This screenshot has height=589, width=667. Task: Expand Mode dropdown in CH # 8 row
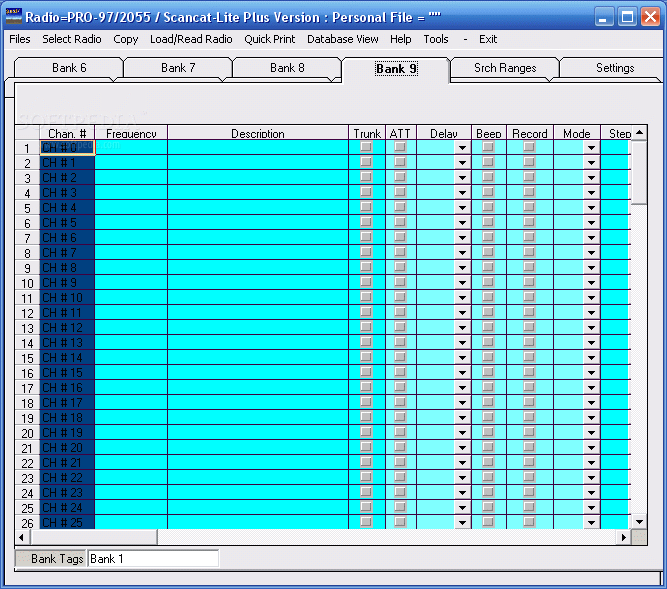(591, 267)
